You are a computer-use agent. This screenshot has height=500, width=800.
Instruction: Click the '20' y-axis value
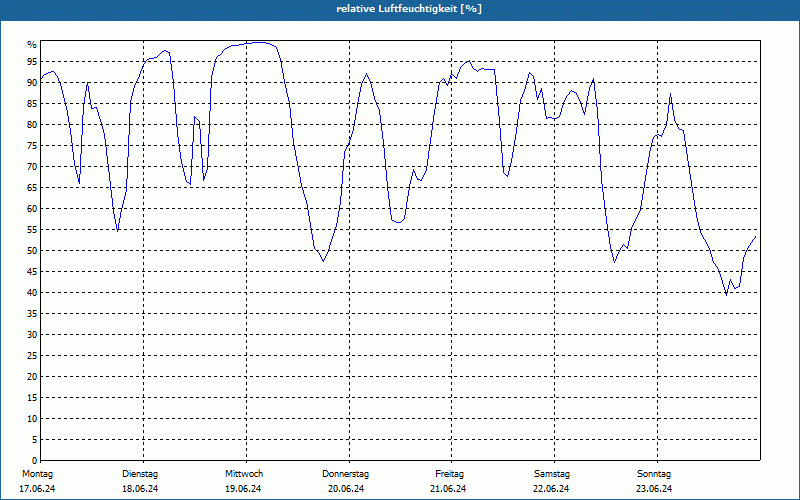coord(32,377)
